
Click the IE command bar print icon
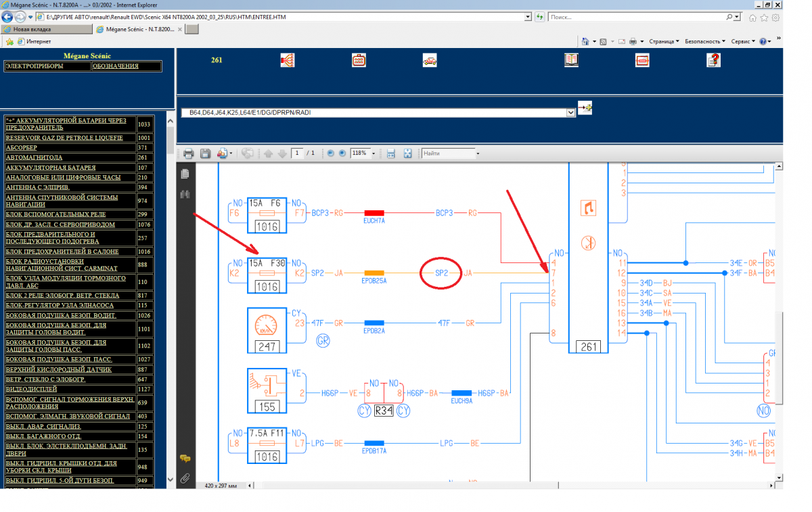pos(633,41)
